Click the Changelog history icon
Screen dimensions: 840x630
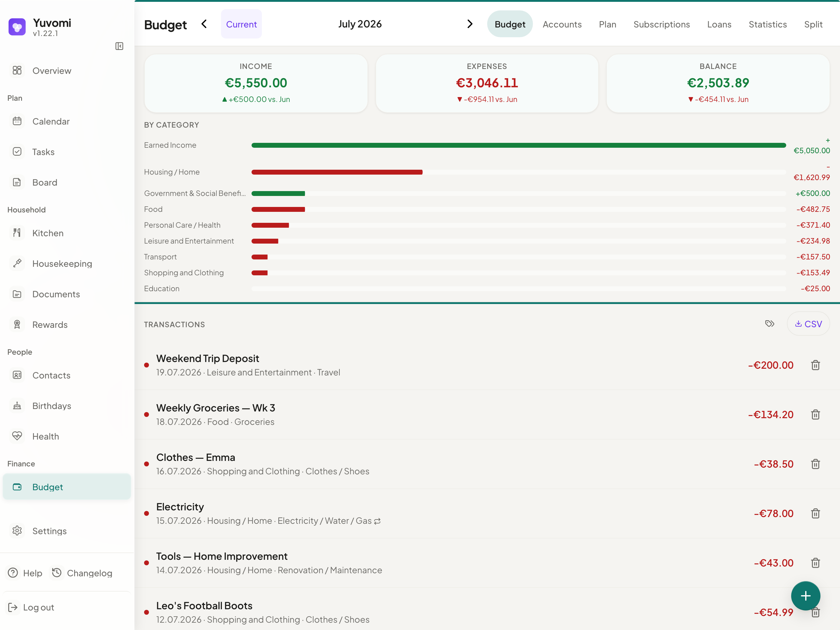(56, 573)
